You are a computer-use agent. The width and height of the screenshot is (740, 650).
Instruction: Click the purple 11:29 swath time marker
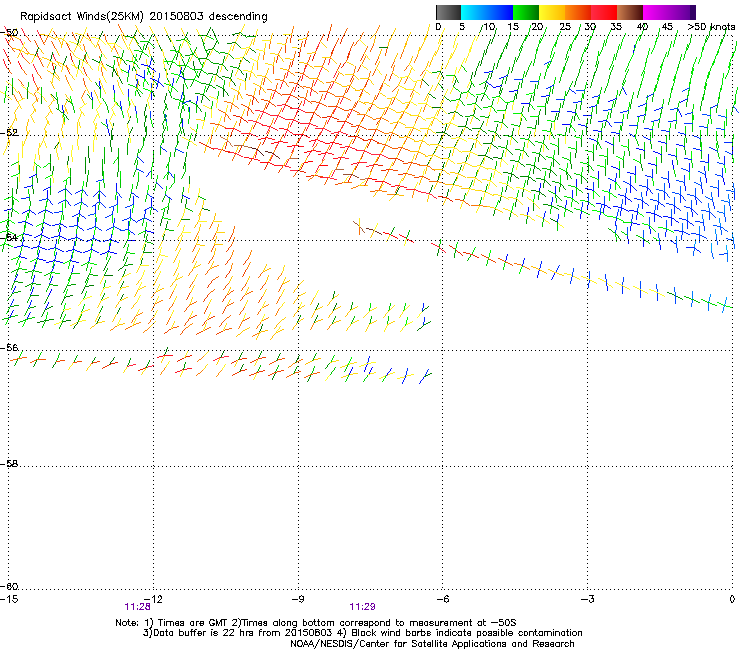click(x=362, y=607)
